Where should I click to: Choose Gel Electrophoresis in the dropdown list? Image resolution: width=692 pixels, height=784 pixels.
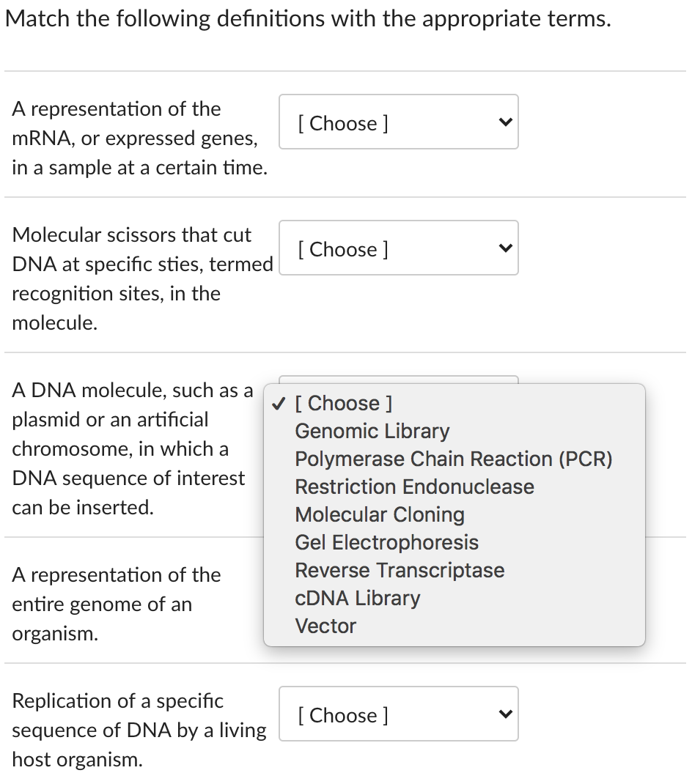pos(386,542)
